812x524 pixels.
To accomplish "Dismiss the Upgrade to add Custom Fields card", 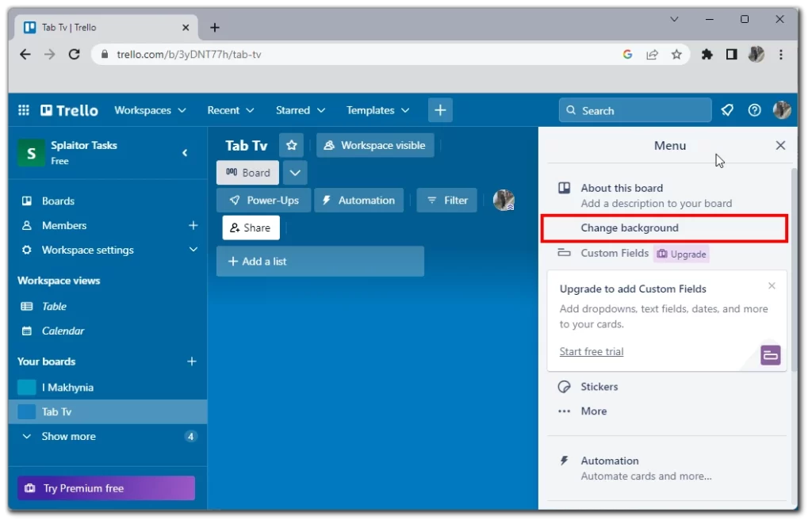I will click(x=772, y=286).
